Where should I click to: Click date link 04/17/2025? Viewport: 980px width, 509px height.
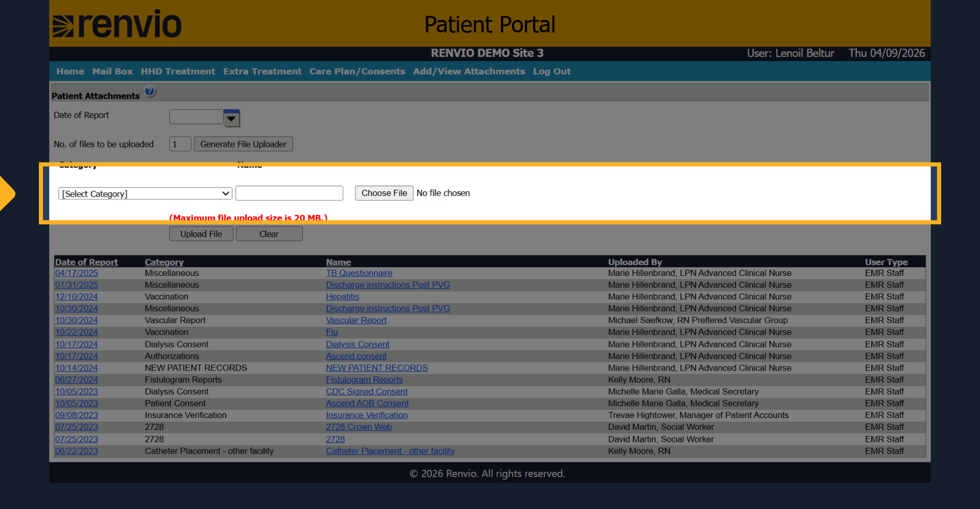76,273
